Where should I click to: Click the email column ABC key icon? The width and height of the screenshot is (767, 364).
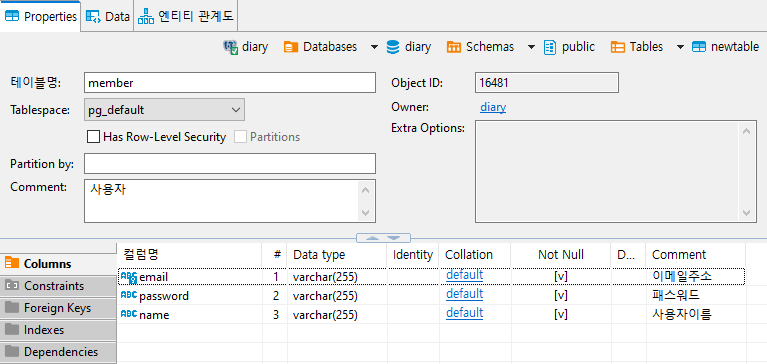[x=129, y=277]
